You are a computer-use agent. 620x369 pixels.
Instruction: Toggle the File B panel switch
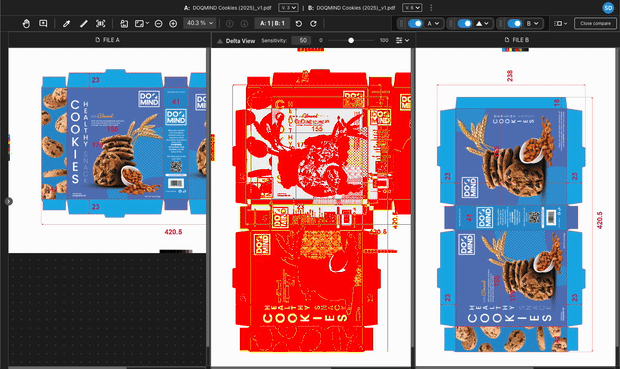(514, 23)
